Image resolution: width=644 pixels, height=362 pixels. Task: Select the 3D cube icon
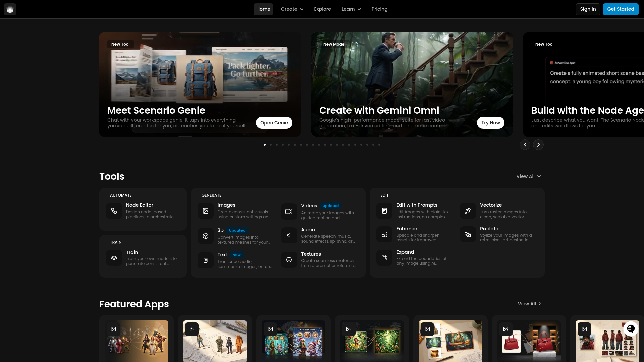click(x=206, y=236)
